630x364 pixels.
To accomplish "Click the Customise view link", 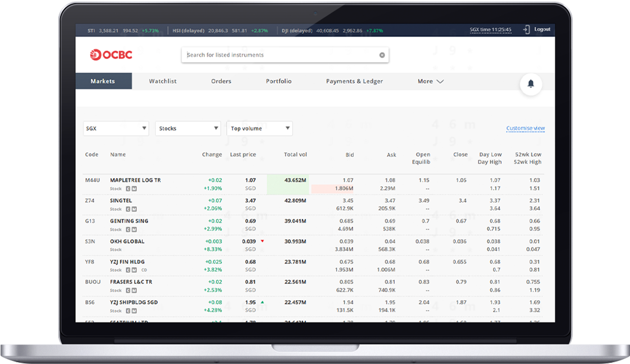I will [526, 128].
